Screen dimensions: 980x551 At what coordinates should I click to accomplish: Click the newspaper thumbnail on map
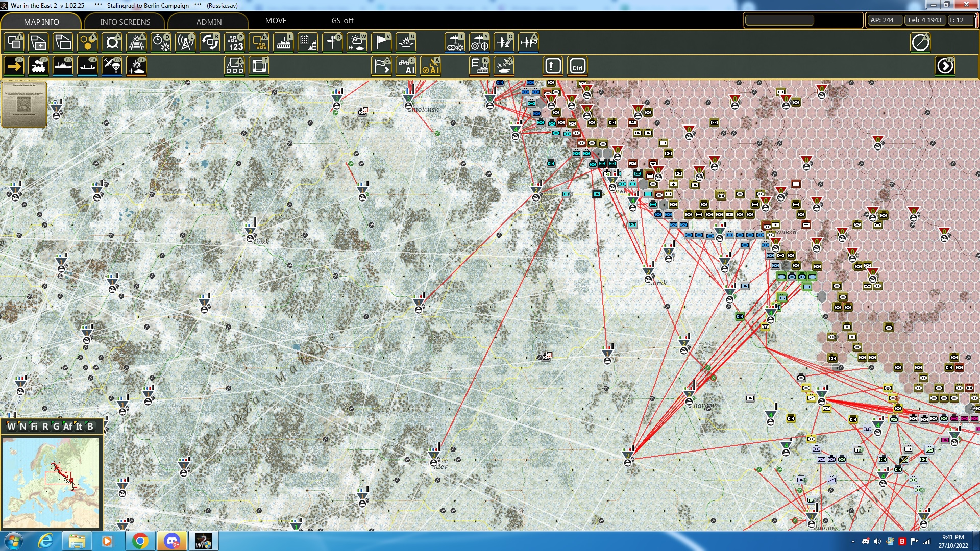click(24, 104)
